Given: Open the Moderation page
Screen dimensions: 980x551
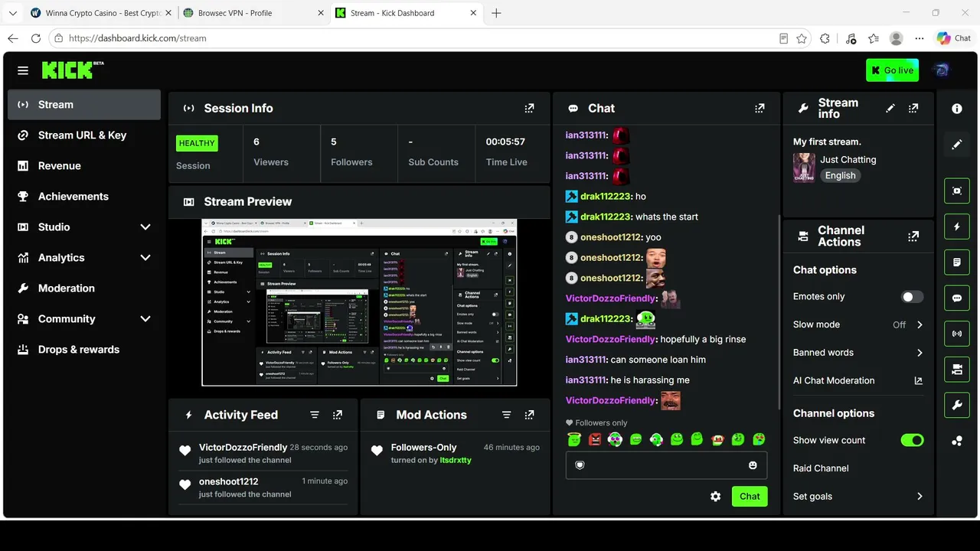Looking at the screenshot, I should pyautogui.click(x=84, y=289).
